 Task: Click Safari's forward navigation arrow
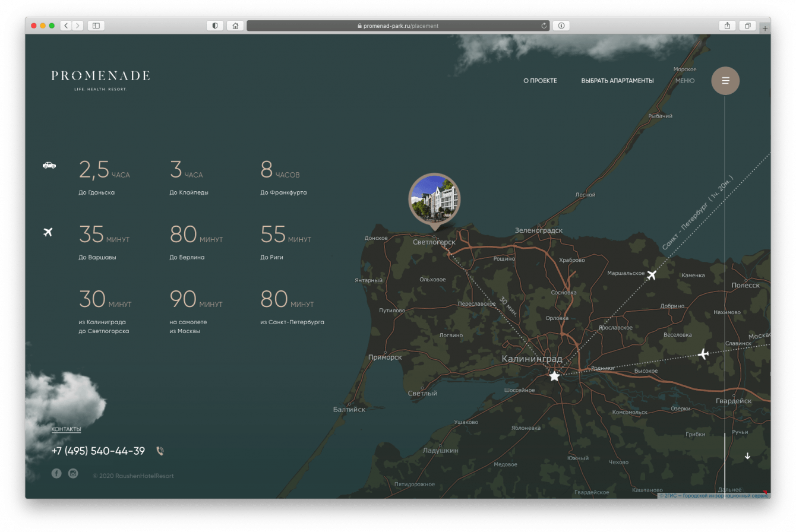[78, 26]
